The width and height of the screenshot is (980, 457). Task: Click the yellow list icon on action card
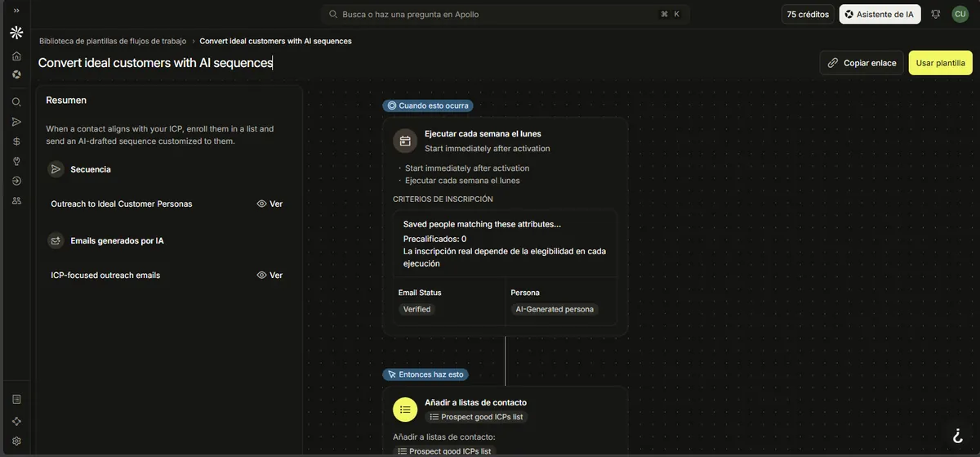coord(405,410)
